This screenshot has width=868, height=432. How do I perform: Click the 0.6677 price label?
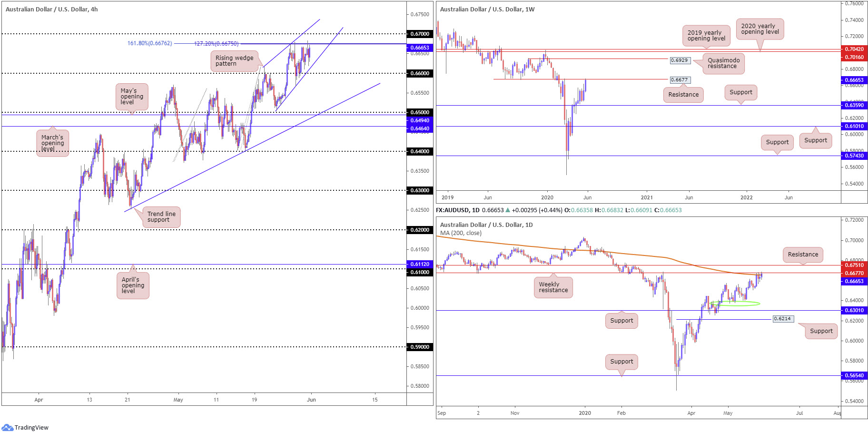click(679, 80)
